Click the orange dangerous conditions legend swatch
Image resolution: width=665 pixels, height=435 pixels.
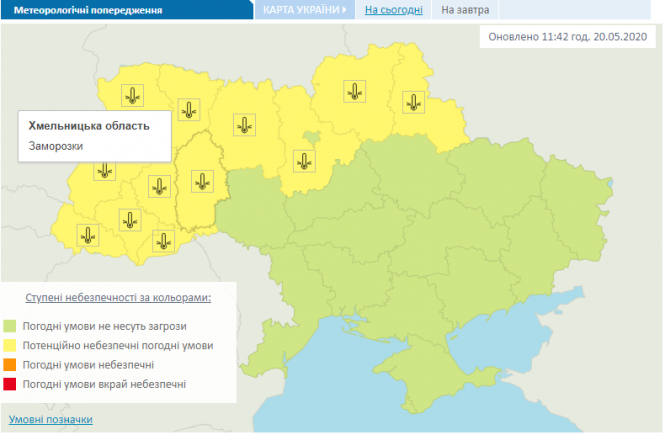click(10, 365)
